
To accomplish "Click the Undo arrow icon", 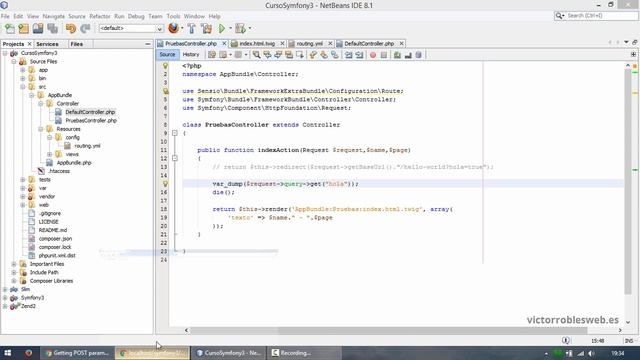I will [x=71, y=28].
